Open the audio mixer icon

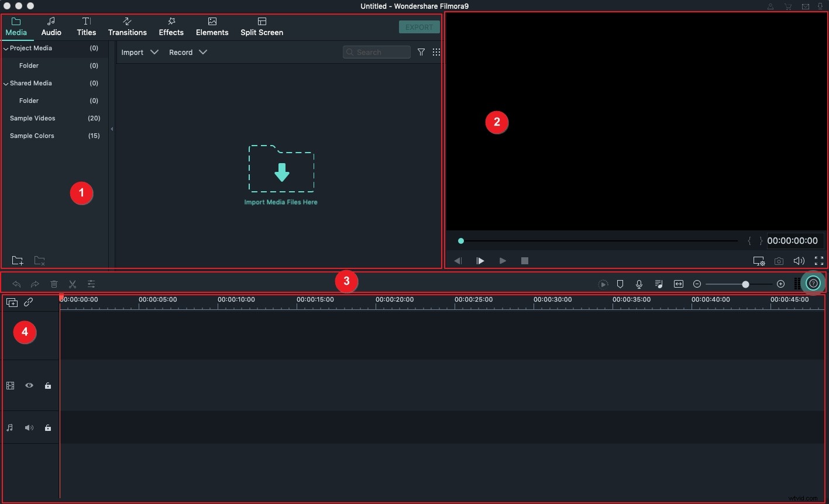click(658, 284)
